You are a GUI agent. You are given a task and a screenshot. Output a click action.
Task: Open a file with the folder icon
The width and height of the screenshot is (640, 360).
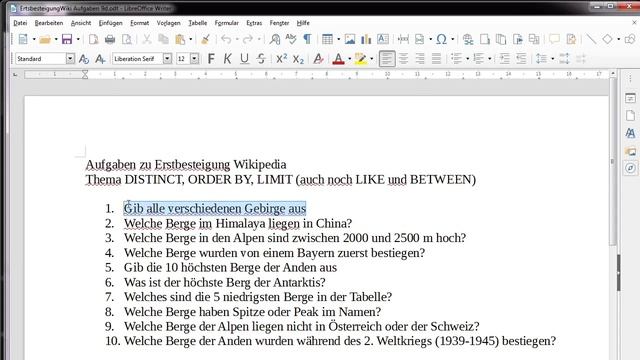[45, 39]
